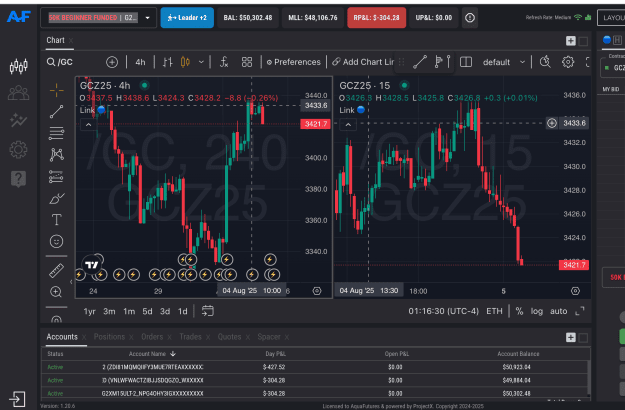The height and width of the screenshot is (410, 625).
Task: Select the Chart tab
Action: 55,40
